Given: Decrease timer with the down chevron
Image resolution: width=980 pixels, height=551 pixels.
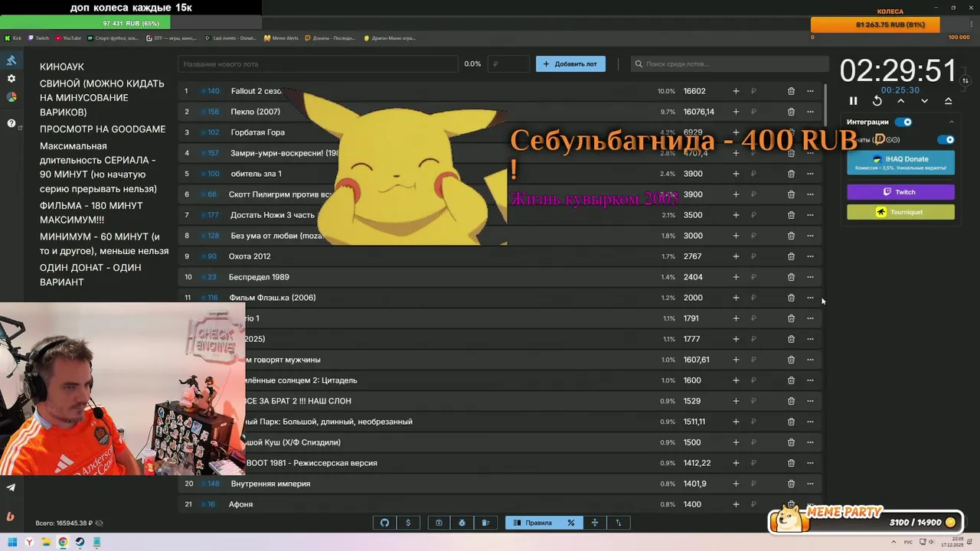Looking at the screenshot, I should (x=924, y=101).
